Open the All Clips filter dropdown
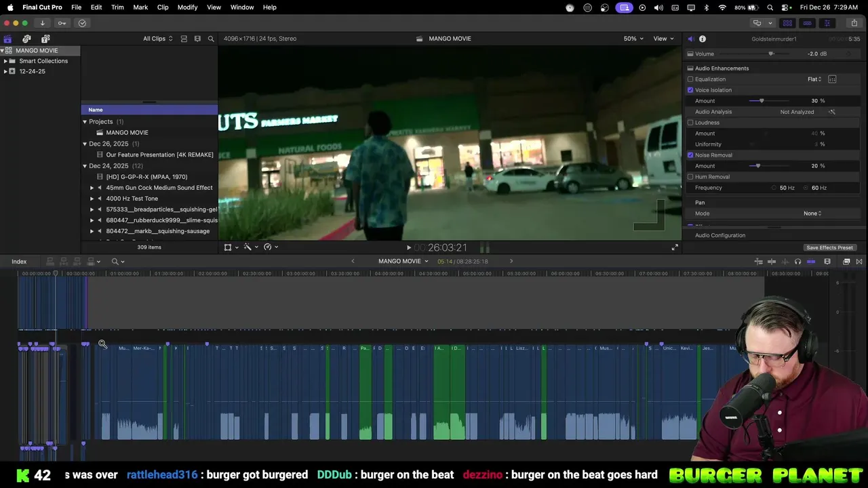Image resolution: width=868 pixels, height=488 pixels. pos(158,39)
